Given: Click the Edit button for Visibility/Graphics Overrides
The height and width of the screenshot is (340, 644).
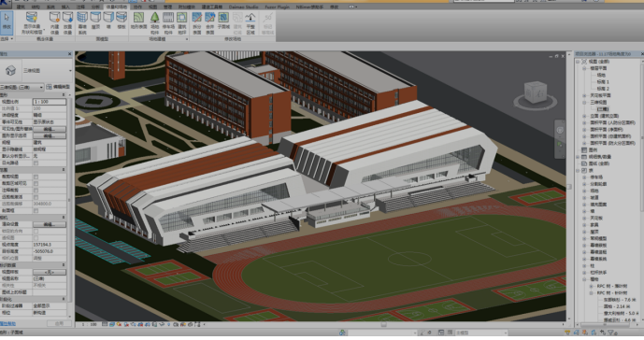Looking at the screenshot, I should click(50, 129).
